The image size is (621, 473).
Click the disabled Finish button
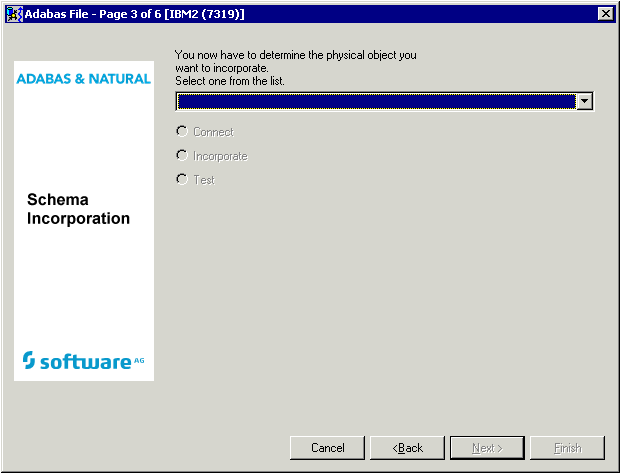(x=567, y=448)
